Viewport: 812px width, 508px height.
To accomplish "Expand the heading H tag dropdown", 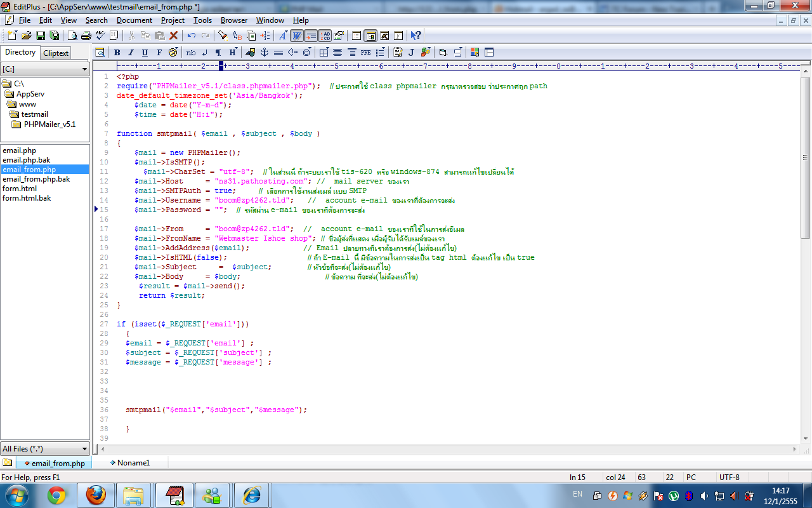I will (x=233, y=52).
